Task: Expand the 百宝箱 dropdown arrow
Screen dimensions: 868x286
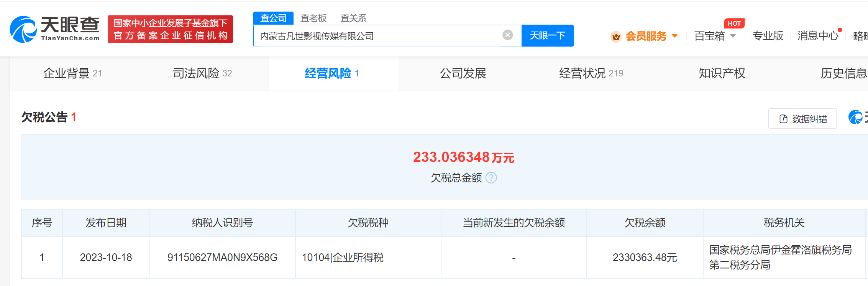Action: pos(733,36)
